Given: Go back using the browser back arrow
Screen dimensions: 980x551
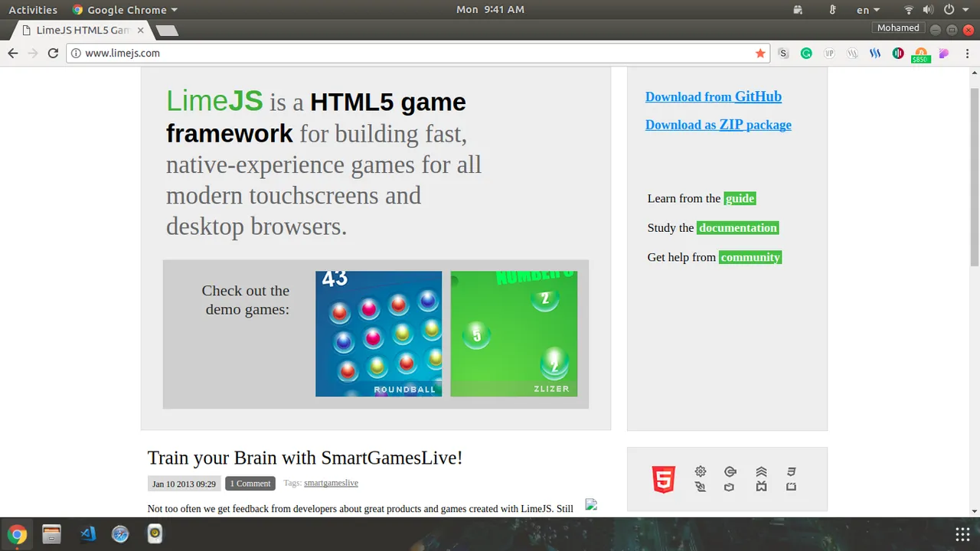Looking at the screenshot, I should pos(12,53).
